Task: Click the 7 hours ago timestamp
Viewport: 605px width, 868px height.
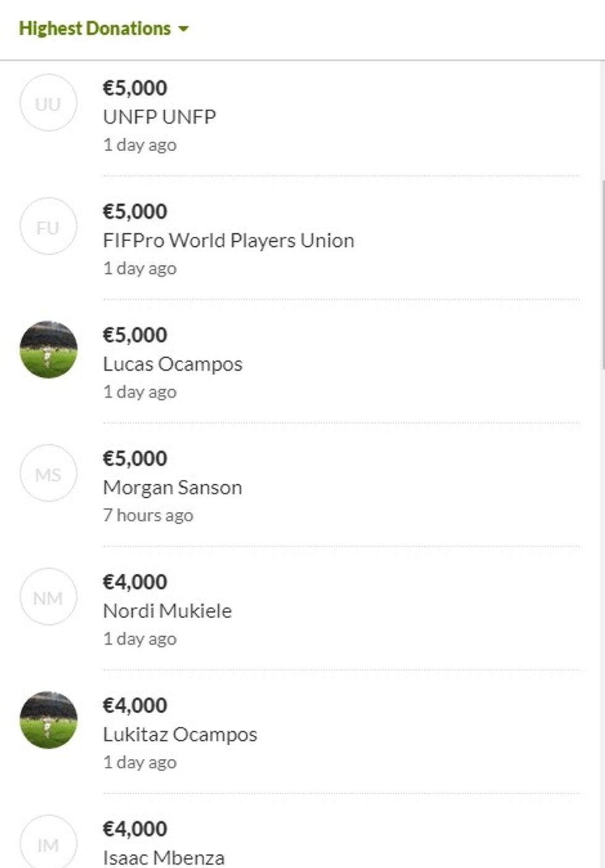Action: (148, 515)
